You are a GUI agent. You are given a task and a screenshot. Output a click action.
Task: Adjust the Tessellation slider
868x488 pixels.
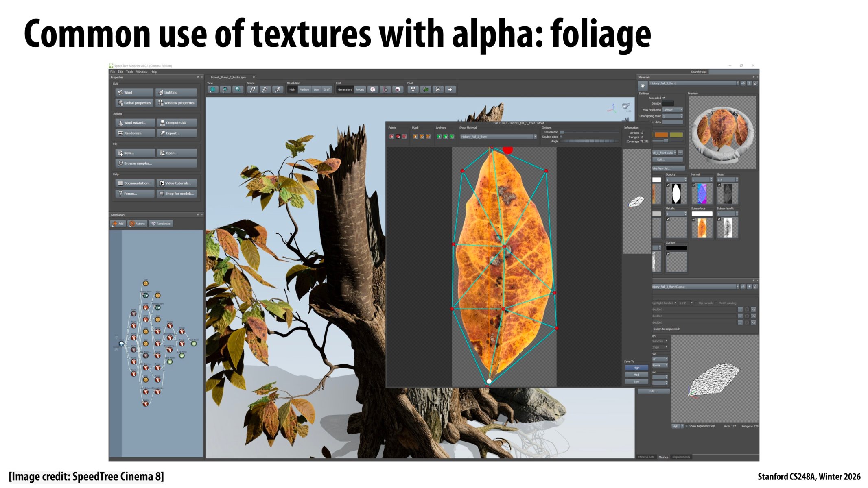[562, 132]
